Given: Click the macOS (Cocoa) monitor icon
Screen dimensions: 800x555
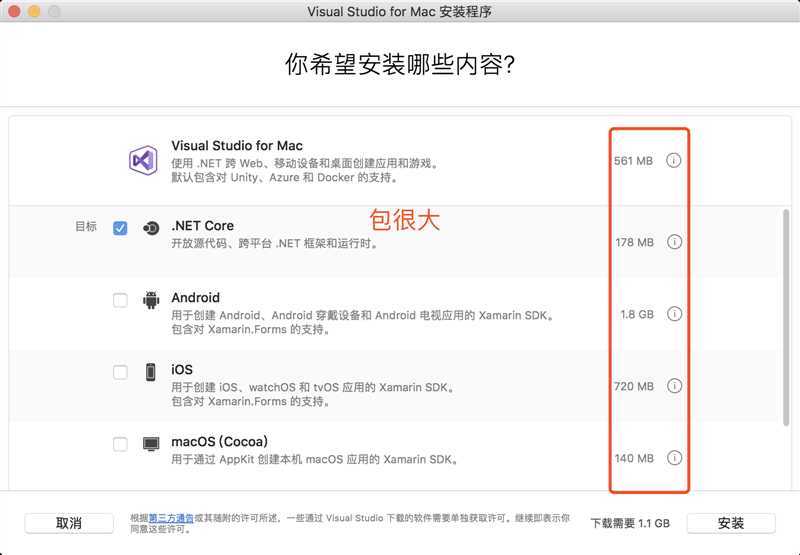Looking at the screenshot, I should point(151,444).
